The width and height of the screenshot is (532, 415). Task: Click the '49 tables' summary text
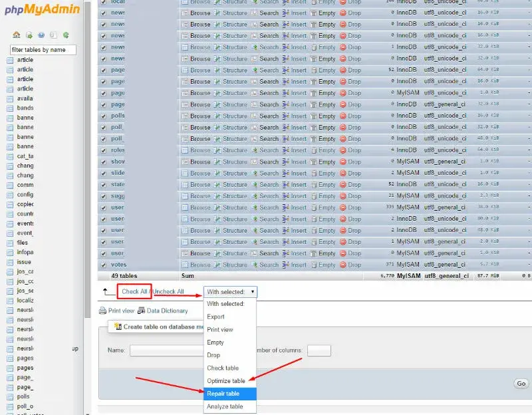[x=124, y=276]
